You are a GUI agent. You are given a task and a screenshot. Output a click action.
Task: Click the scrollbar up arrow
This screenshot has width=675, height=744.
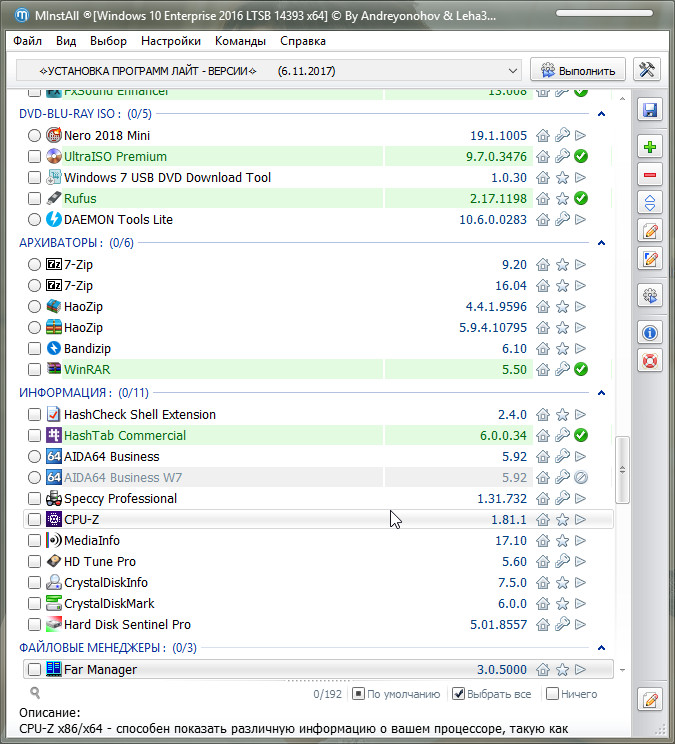point(622,99)
